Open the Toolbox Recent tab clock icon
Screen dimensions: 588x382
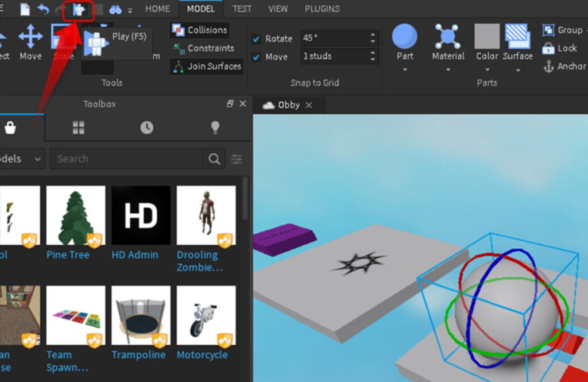pos(147,128)
